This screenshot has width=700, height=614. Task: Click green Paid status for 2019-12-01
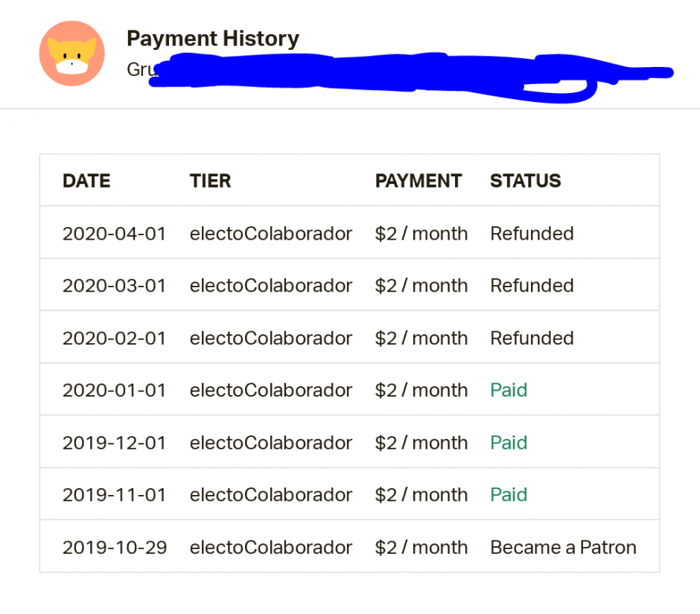[x=509, y=443]
